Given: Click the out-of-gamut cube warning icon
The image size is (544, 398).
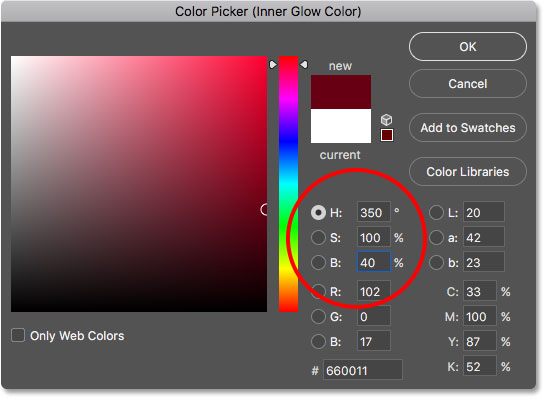Looking at the screenshot, I should coord(386,120).
